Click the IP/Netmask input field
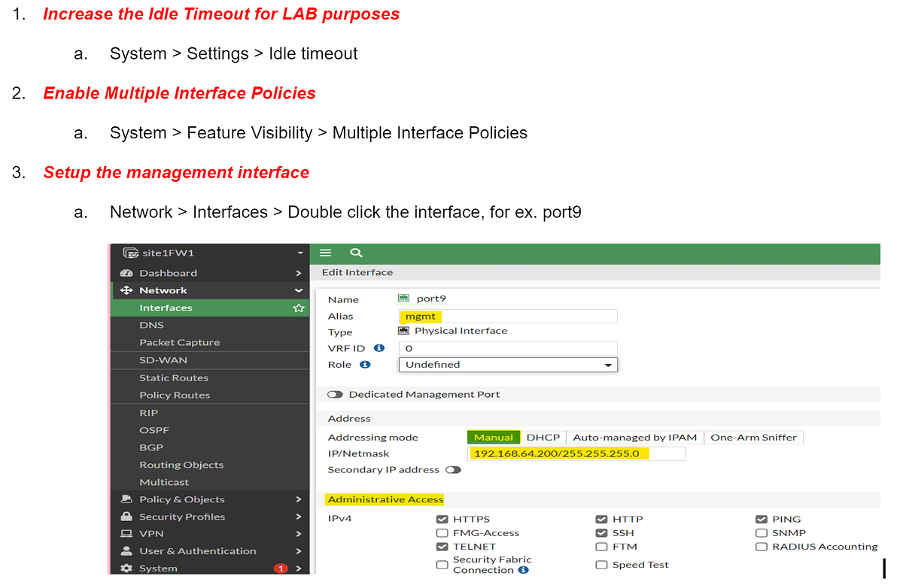Viewport: 903px width, 588px height. (x=576, y=453)
